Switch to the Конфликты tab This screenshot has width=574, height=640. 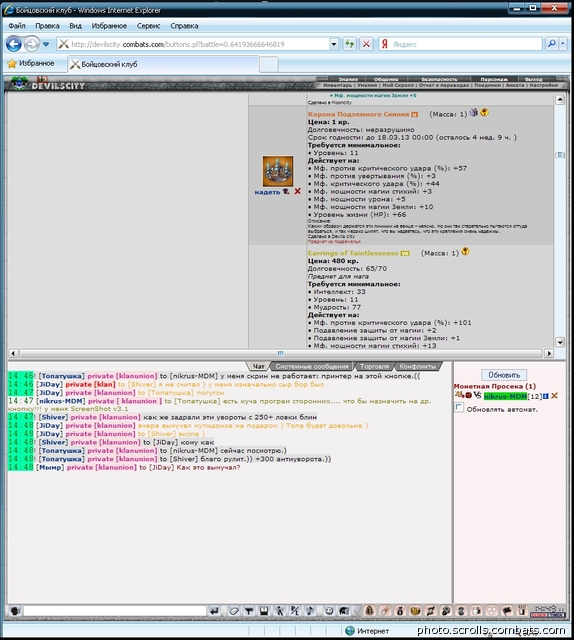418,366
